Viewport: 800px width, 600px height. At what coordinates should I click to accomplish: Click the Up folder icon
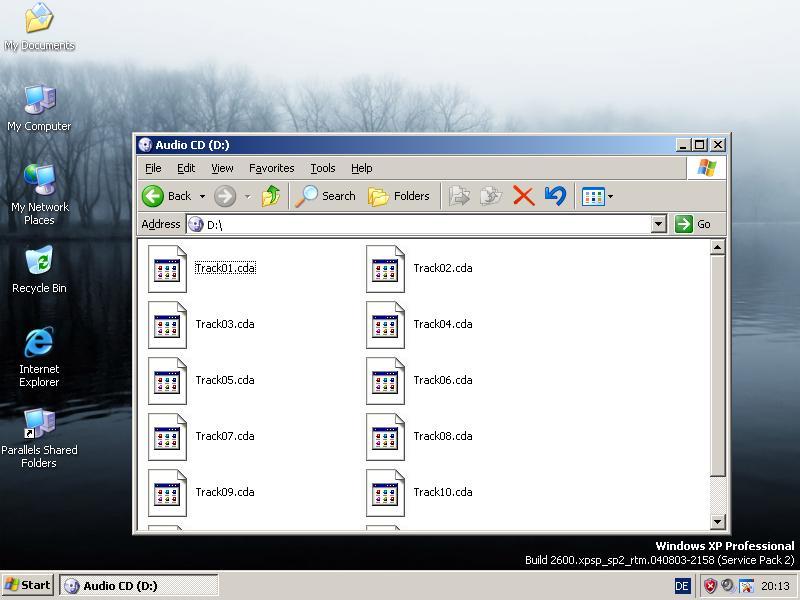[x=271, y=196]
